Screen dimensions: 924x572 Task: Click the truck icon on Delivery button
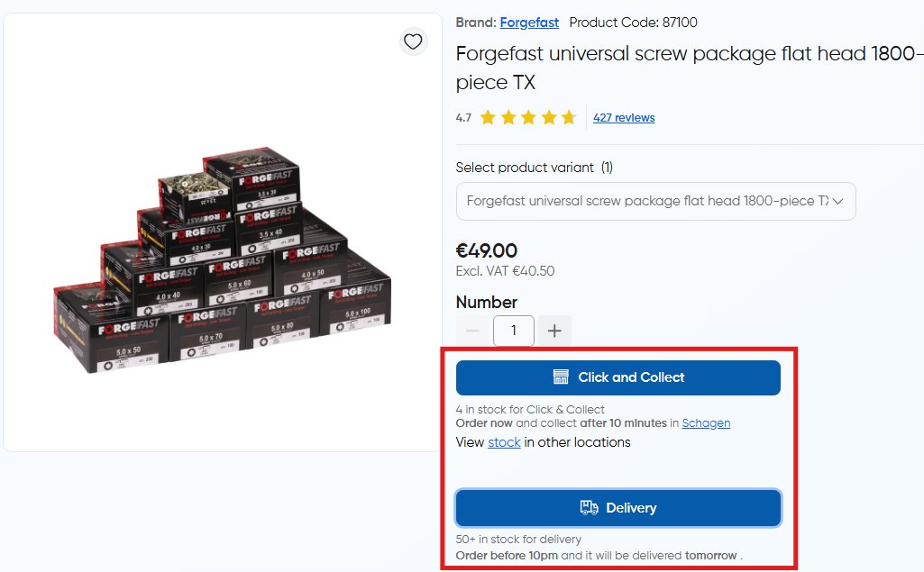tap(589, 508)
